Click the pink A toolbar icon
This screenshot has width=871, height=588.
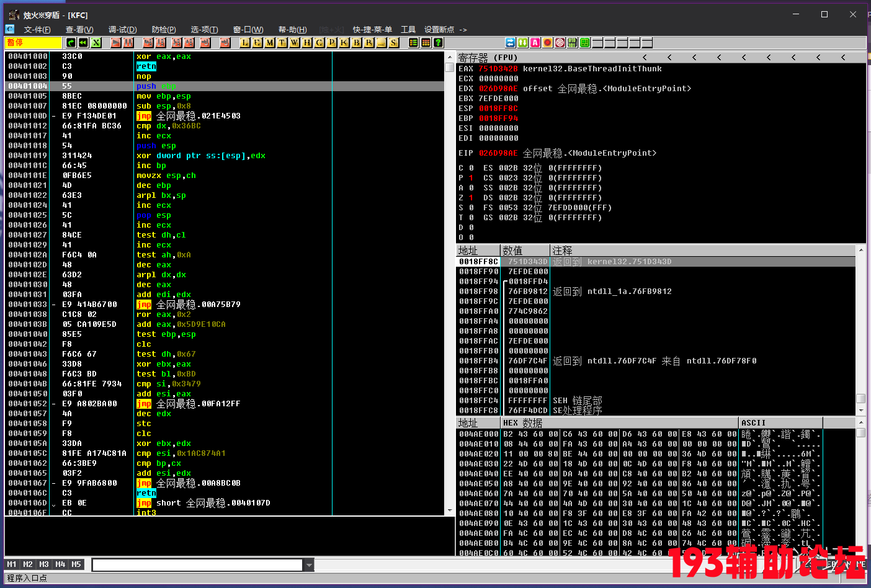pos(535,43)
